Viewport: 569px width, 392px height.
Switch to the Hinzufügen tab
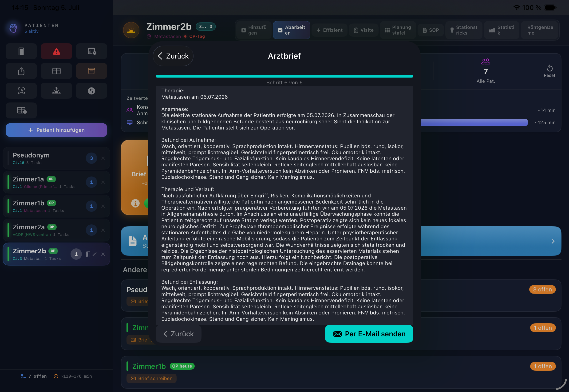(254, 30)
